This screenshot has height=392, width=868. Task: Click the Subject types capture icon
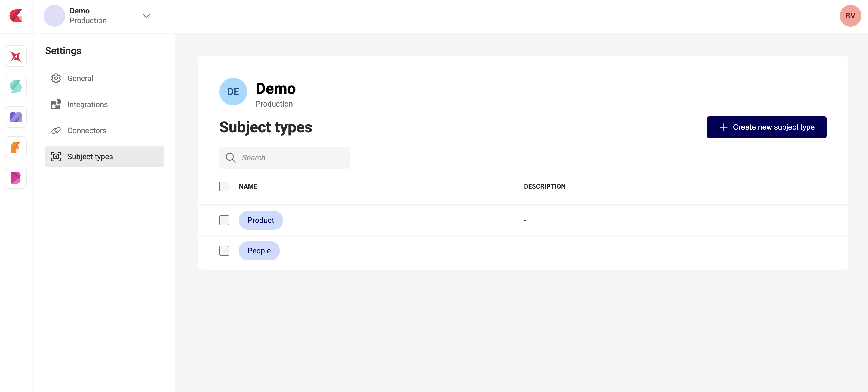56,157
